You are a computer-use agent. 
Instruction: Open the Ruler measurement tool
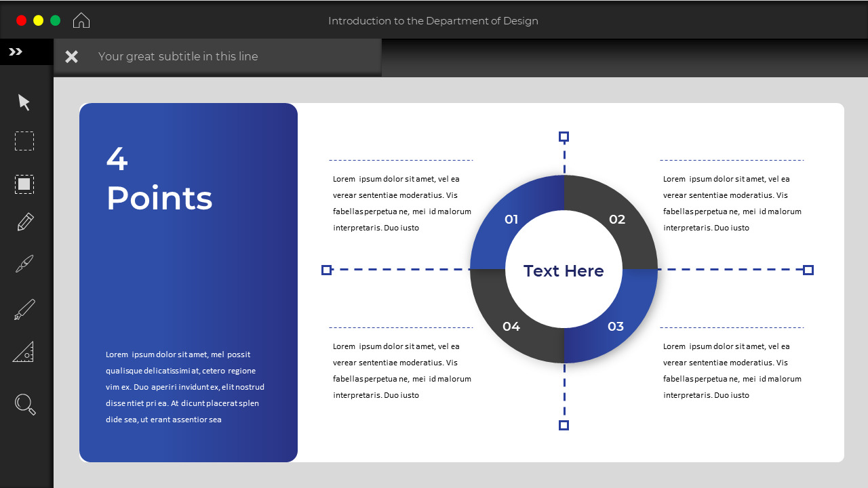click(x=24, y=351)
